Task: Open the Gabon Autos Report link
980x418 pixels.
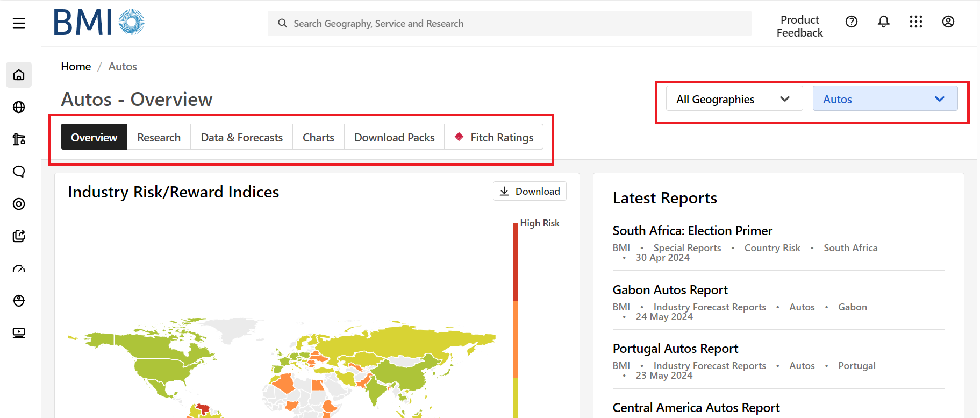Action: coord(670,290)
